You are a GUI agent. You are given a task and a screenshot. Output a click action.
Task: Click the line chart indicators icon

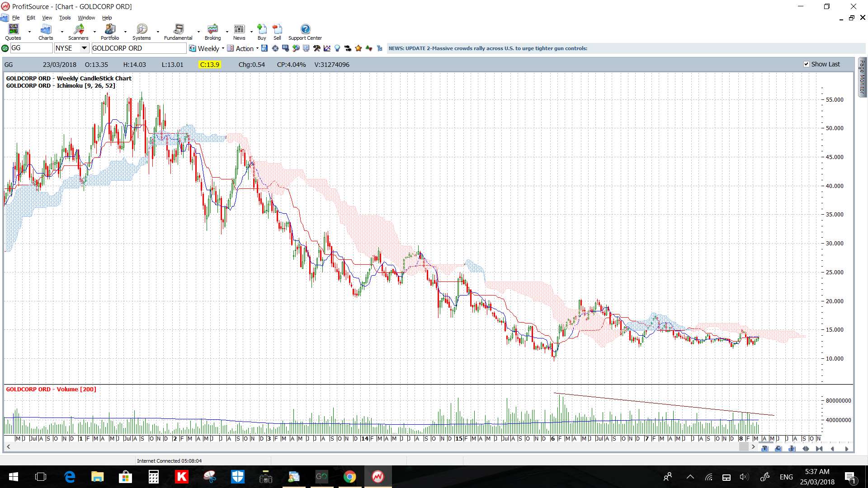point(327,48)
